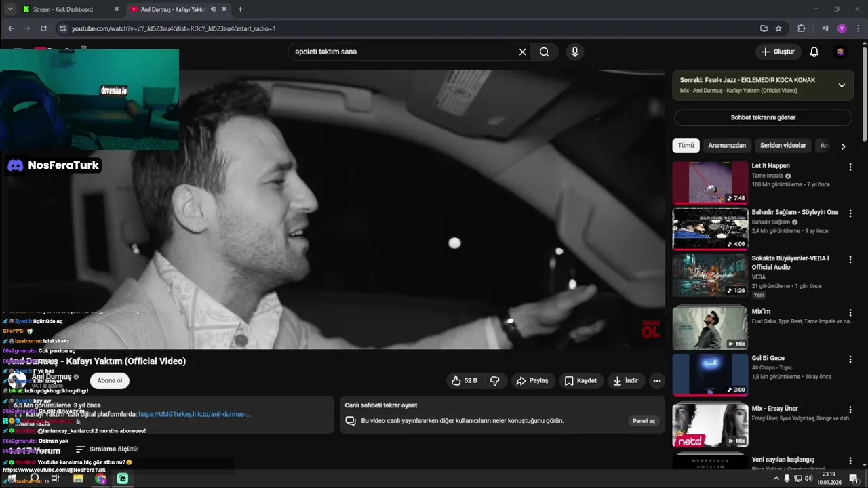Open sort comments Sıralama ölçütü dropdown
The width and height of the screenshot is (868, 488).
coord(107,449)
